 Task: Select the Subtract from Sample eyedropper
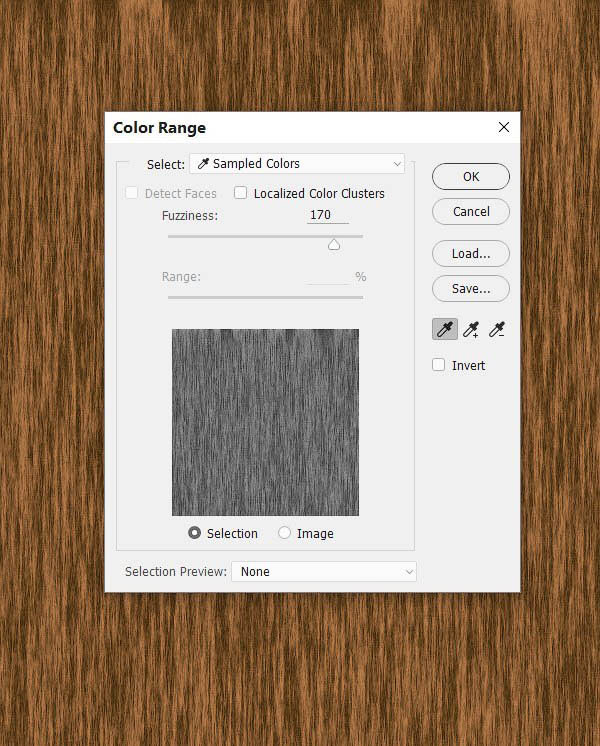pos(497,329)
